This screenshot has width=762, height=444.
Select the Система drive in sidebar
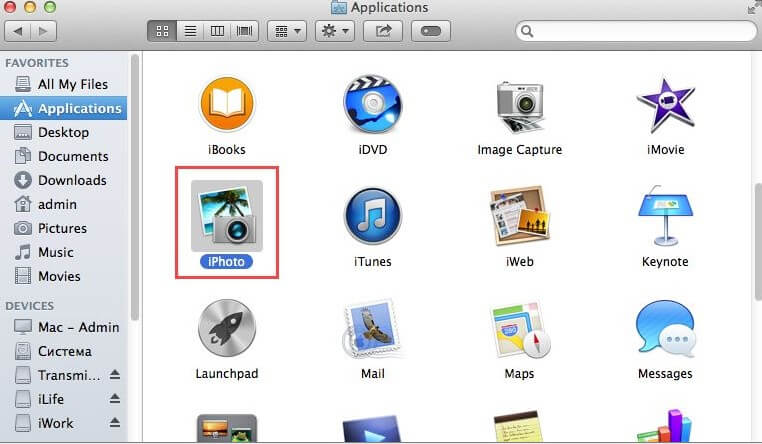click(64, 351)
